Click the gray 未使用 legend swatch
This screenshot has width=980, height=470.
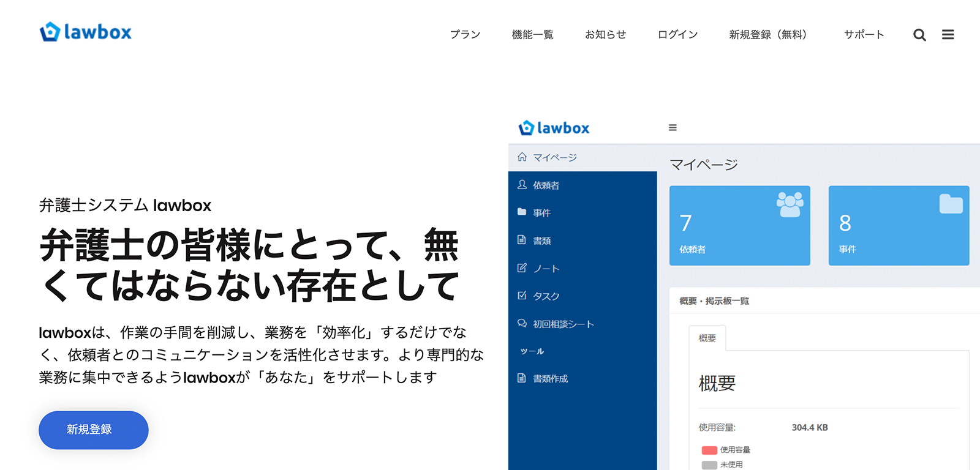[x=709, y=465]
